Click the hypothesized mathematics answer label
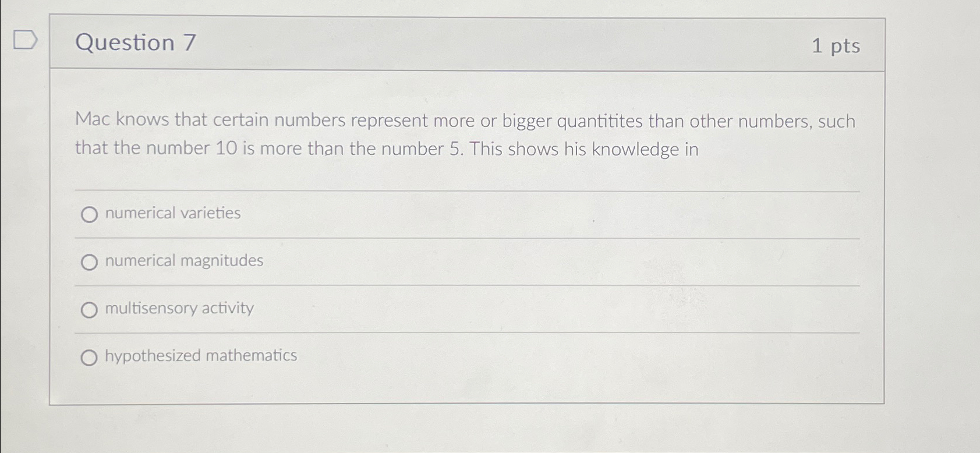 [200, 356]
